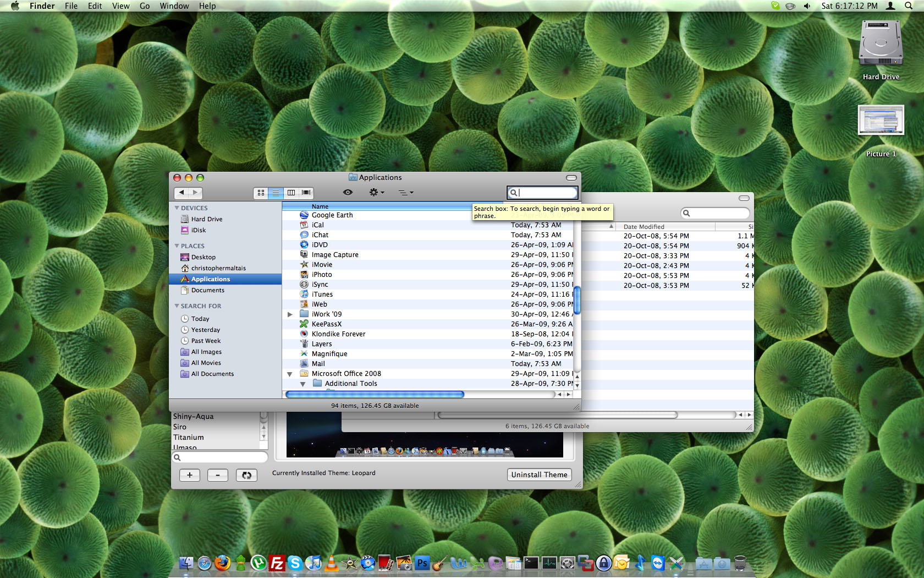Switch to icon view in Finder
Screen dimensions: 924x578
pyautogui.click(x=261, y=193)
